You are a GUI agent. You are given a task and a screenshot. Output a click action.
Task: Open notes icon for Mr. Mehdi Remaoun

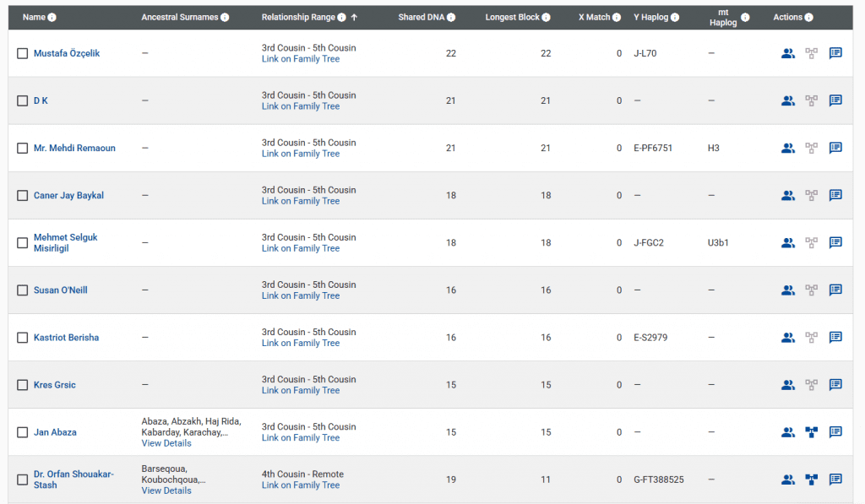[835, 148]
